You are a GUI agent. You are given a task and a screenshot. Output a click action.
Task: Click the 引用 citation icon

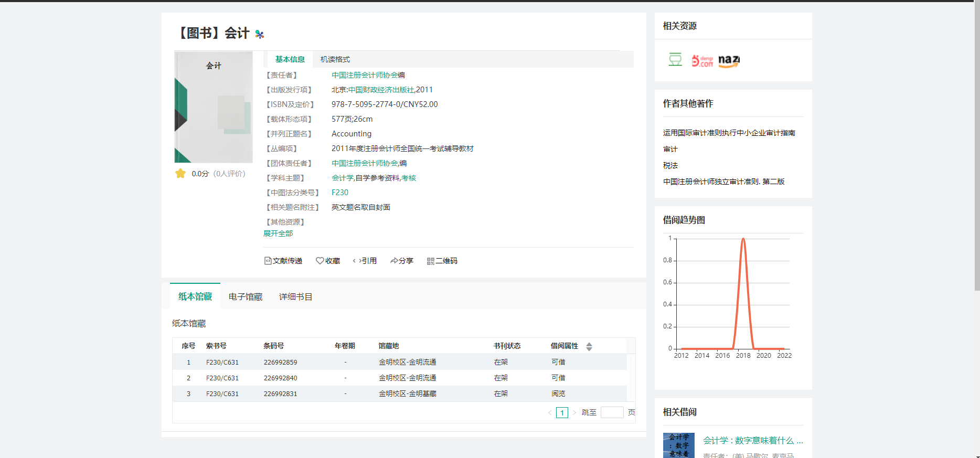pyautogui.click(x=356, y=261)
